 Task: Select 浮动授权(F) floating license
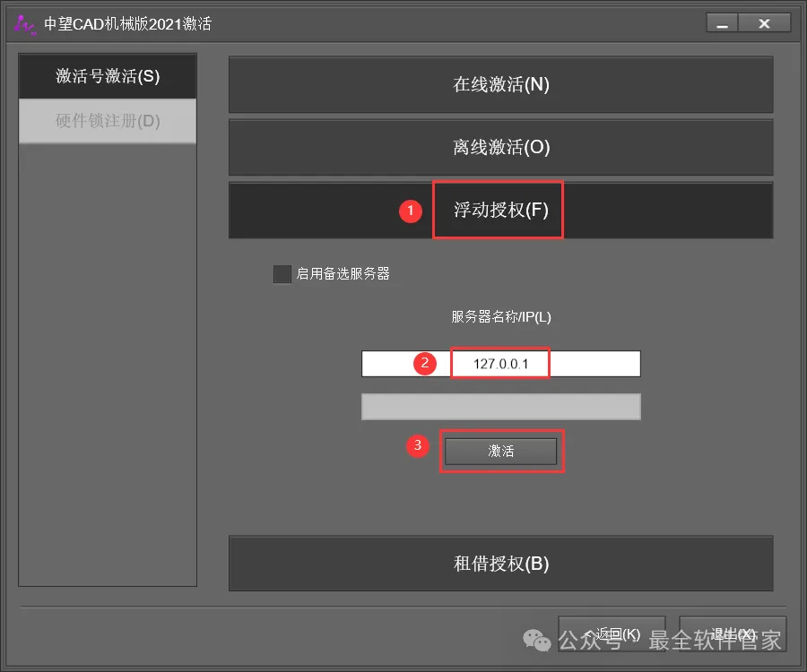pyautogui.click(x=500, y=210)
